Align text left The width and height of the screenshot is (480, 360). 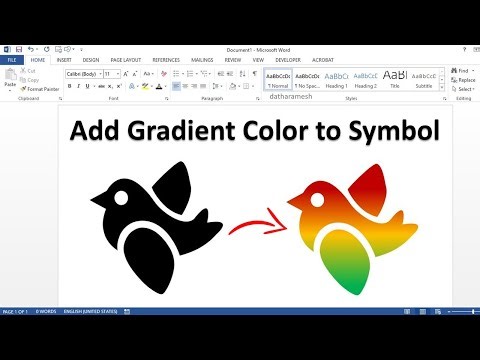click(176, 86)
